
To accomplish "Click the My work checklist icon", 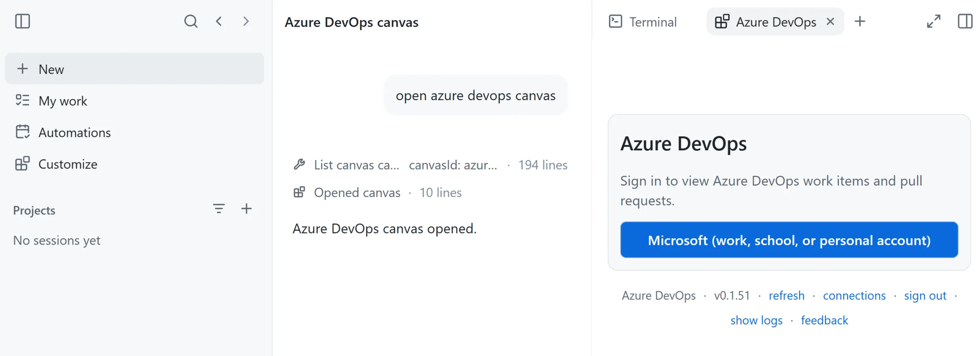I will coord(22,100).
